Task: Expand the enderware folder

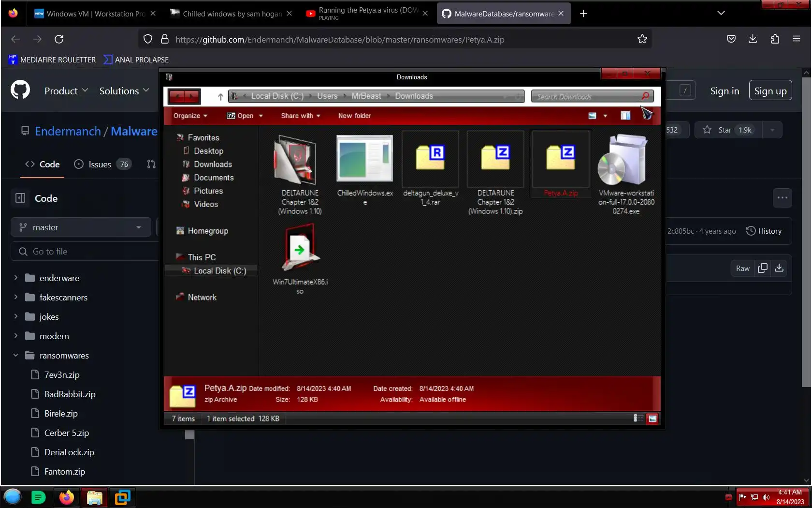Action: 16,278
